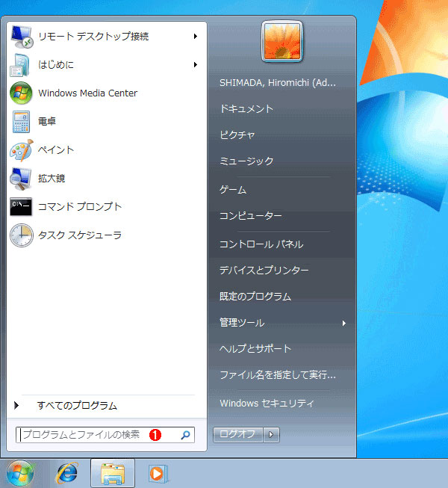Select the コマンド プロンプト label

click(80, 207)
